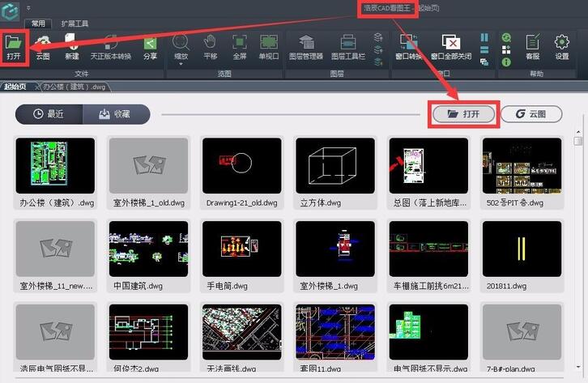Click the 窗口转换 window switch icon
The height and width of the screenshot is (383, 588).
(409, 48)
